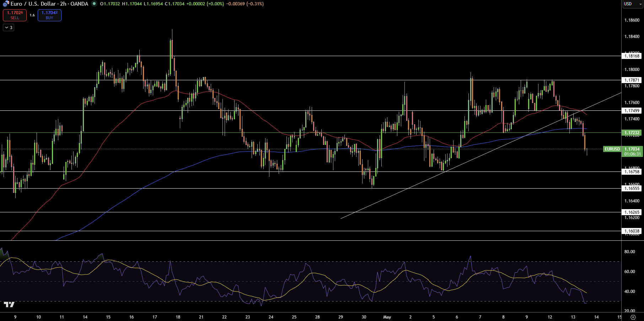The image size is (644, 321).
Task: Click date 25 on the time axis
Action: pos(294,317)
